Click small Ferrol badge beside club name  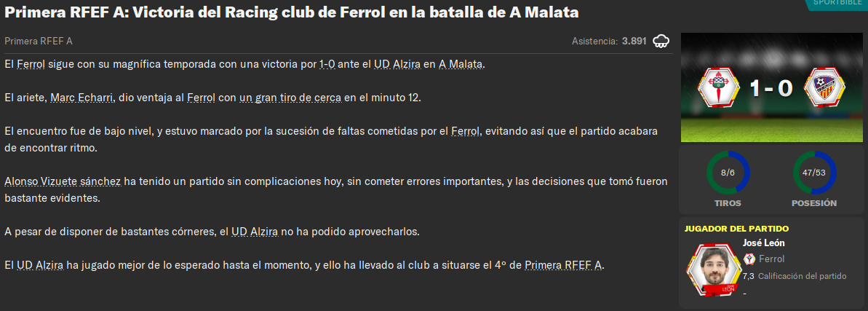pyautogui.click(x=749, y=259)
